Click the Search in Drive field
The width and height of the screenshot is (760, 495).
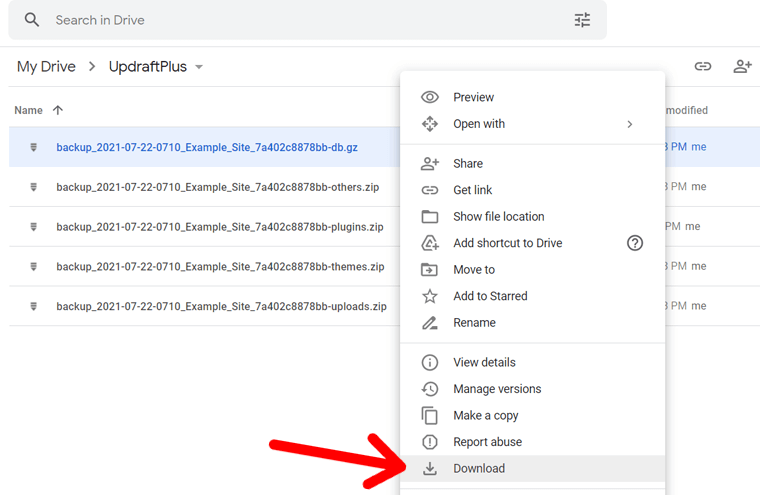click(x=307, y=20)
